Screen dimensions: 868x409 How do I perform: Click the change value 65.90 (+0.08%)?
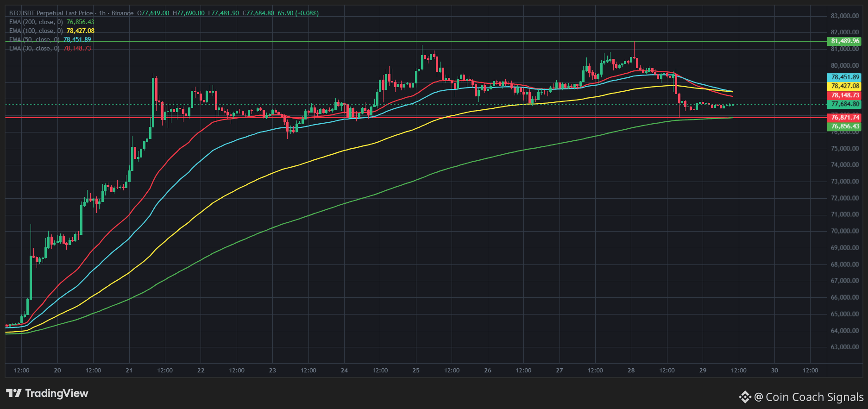pos(298,13)
